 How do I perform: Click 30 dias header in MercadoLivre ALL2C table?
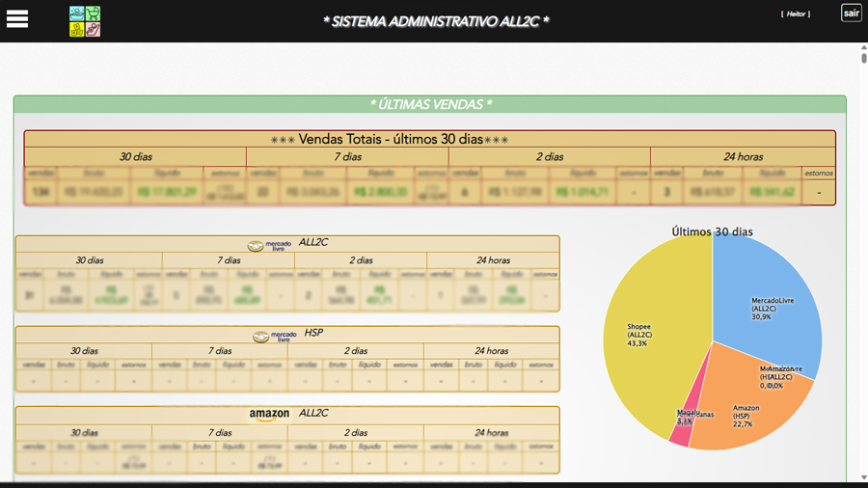tap(89, 260)
